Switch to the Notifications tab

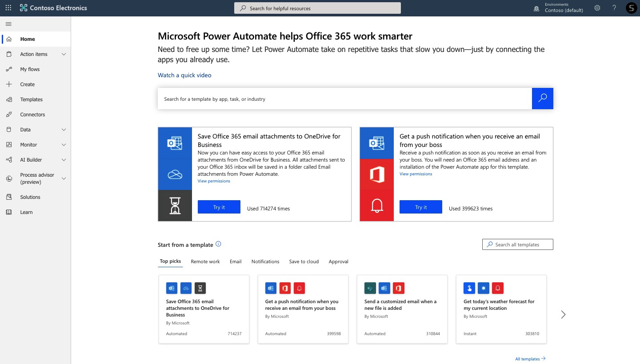(265, 261)
